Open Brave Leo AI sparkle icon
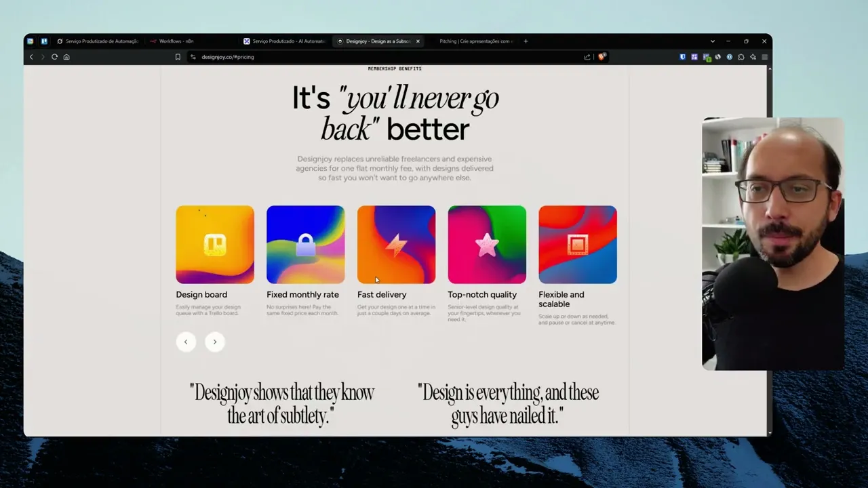Viewport: 868px width, 488px height. click(753, 57)
